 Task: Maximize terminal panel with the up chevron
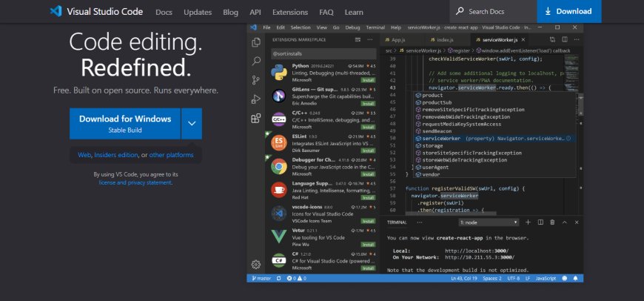(564, 222)
